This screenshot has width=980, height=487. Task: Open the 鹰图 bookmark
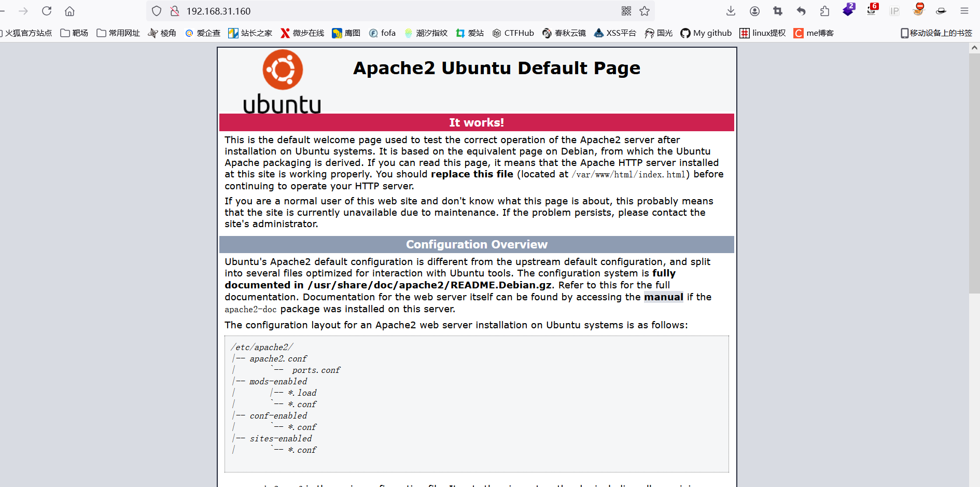(346, 33)
